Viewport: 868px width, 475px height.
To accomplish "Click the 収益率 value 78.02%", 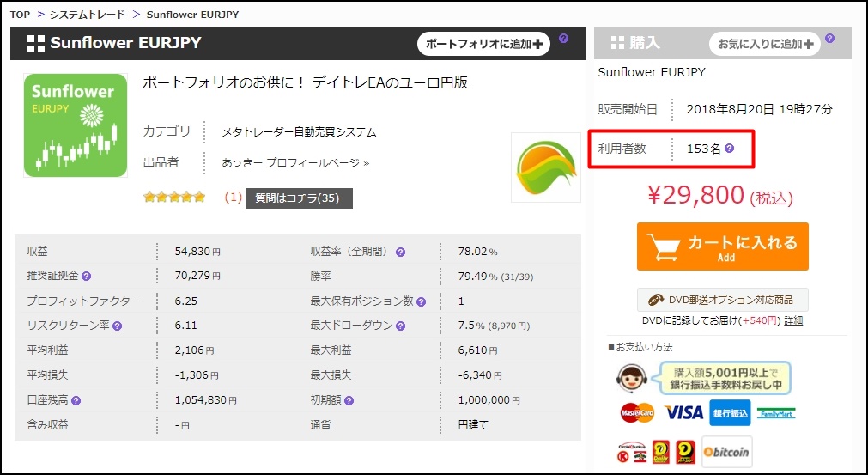I will click(477, 252).
